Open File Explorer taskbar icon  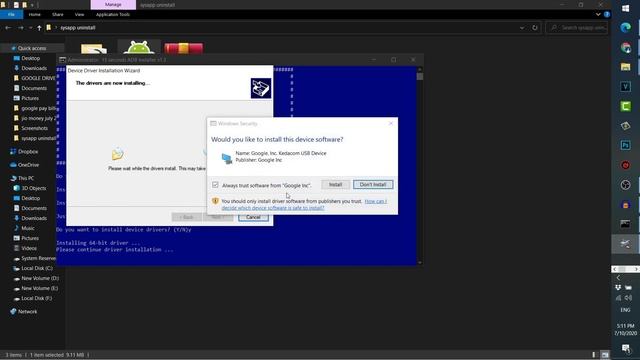click(625, 67)
